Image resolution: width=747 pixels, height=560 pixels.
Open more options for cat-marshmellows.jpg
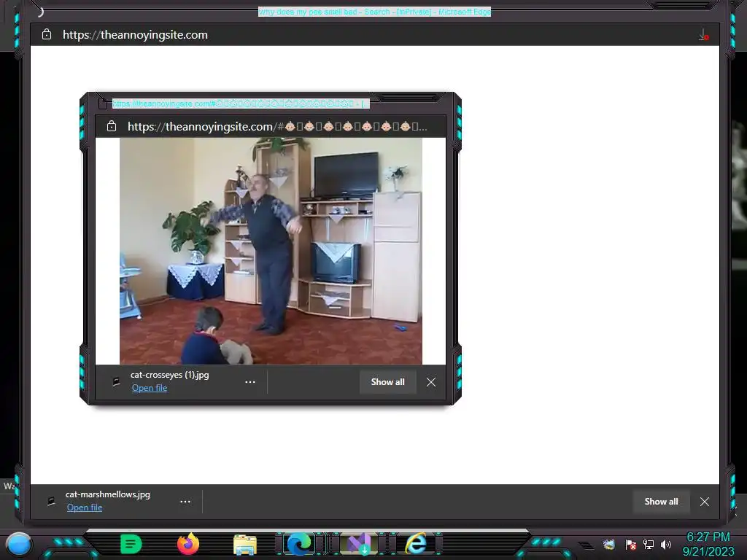tap(185, 502)
